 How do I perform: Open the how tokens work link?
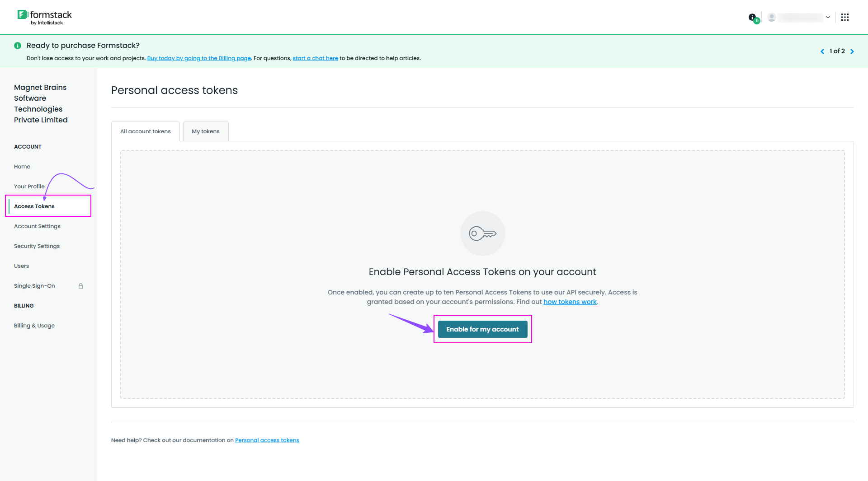[570, 302]
